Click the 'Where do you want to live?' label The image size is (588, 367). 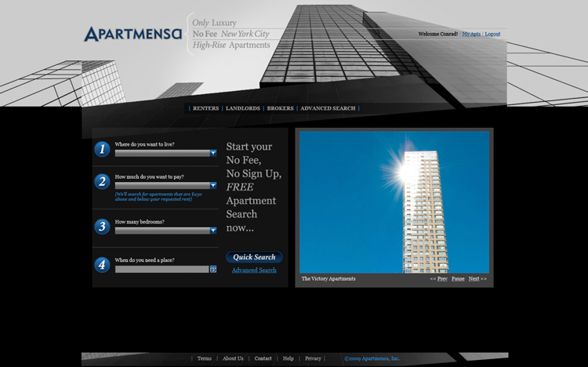coord(144,144)
